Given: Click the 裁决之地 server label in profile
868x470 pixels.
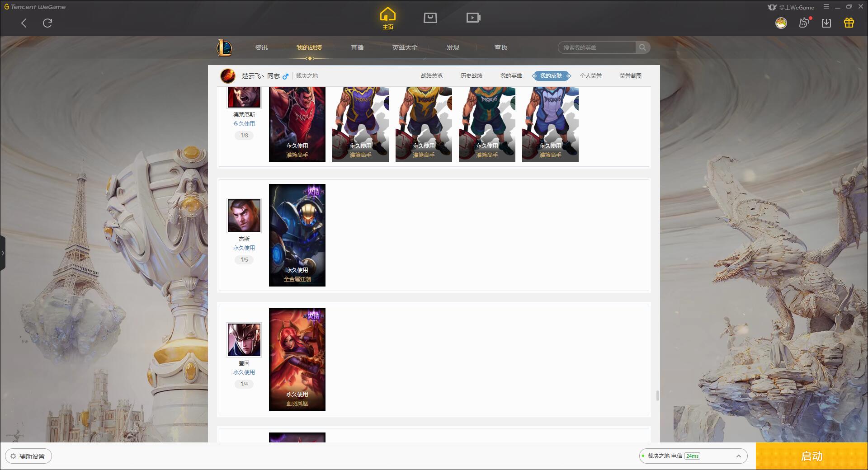Looking at the screenshot, I should tap(307, 76).
